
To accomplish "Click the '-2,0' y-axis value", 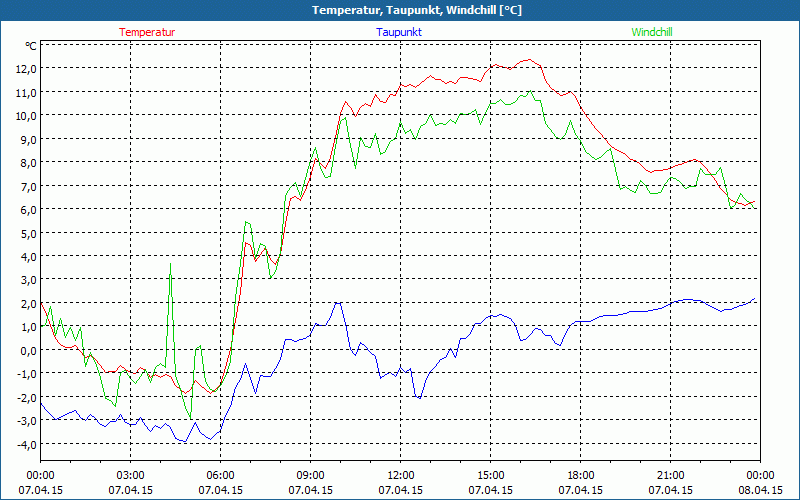I will click(27, 398).
